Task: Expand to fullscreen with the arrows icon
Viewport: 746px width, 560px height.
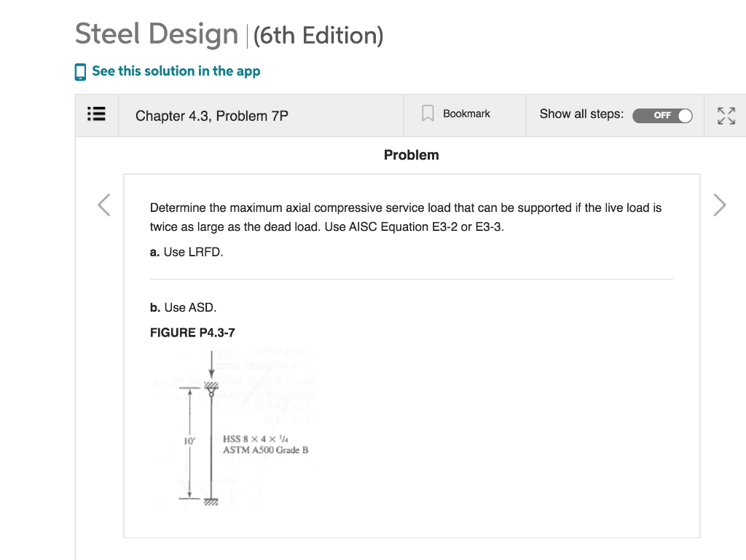Action: point(726,116)
